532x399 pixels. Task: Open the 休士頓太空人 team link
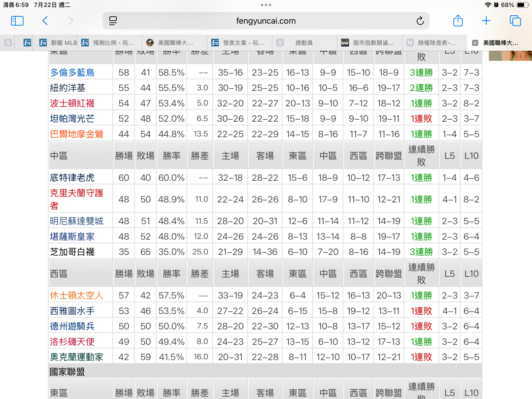coord(77,295)
